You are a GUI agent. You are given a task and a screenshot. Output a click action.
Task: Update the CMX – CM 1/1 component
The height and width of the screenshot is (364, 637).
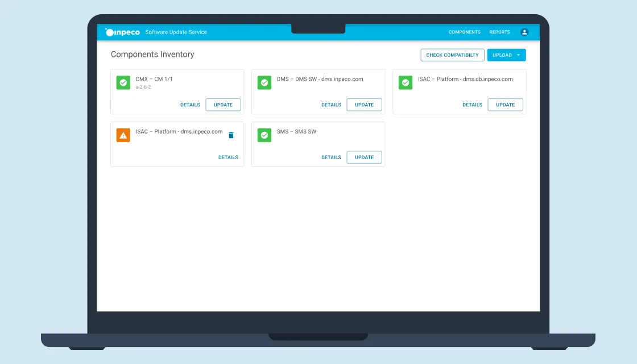[223, 105]
